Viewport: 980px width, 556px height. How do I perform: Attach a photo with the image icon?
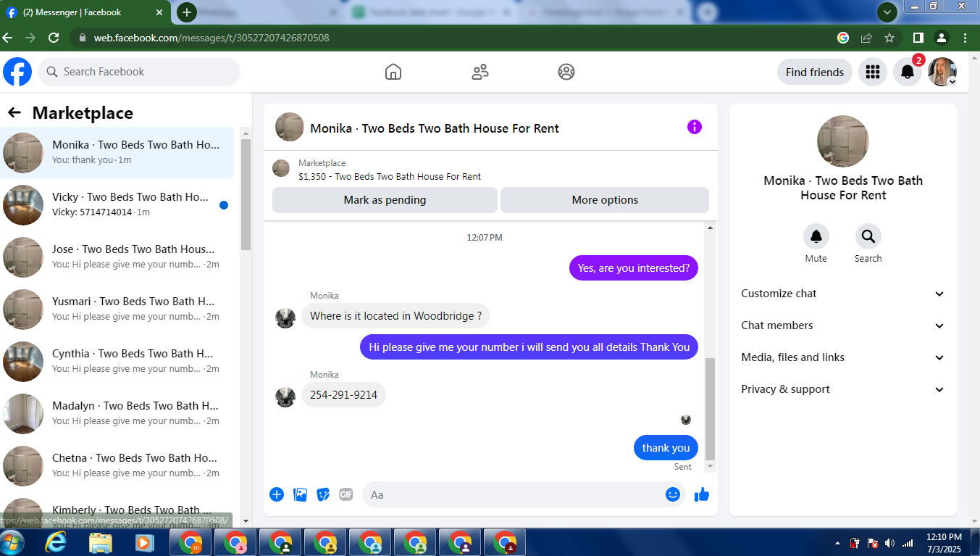click(x=300, y=494)
